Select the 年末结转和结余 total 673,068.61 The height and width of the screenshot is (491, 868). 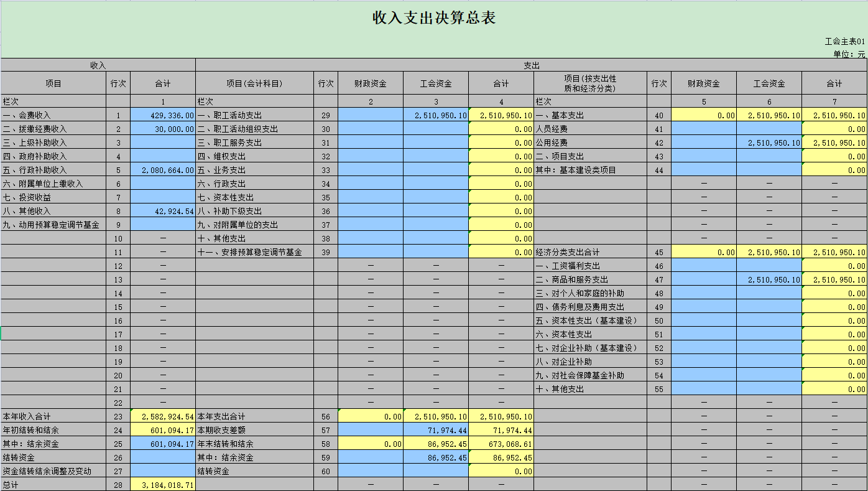tap(501, 444)
